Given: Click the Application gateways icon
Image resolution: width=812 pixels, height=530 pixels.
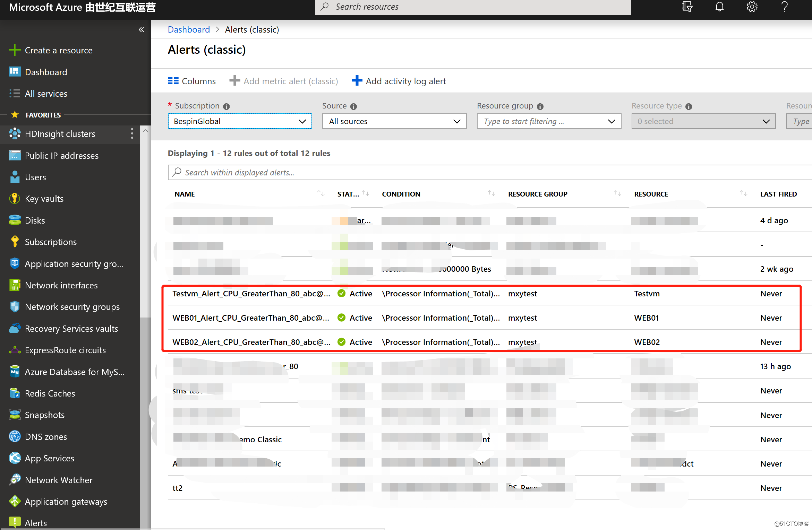Looking at the screenshot, I should tap(15, 501).
